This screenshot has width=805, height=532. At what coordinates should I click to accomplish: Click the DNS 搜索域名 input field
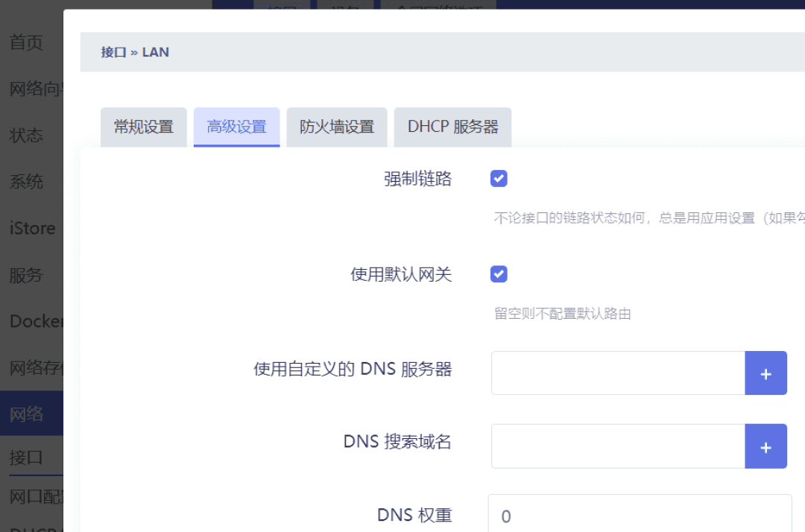point(618,446)
